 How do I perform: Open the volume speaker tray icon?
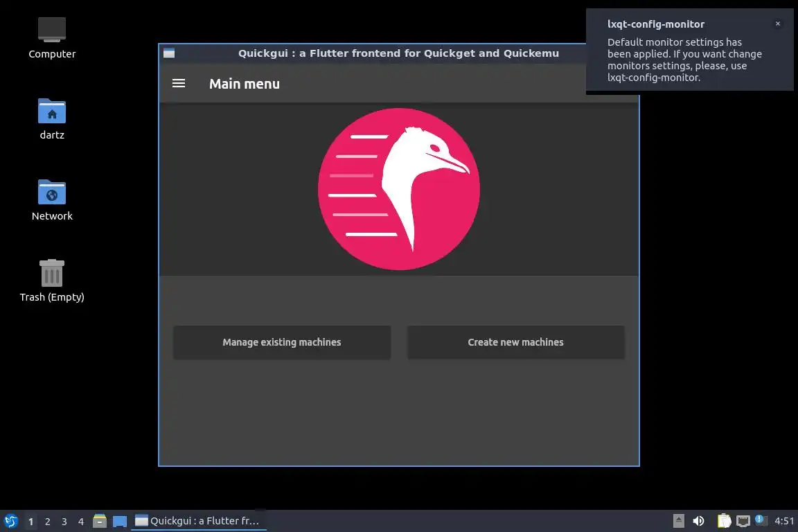699,521
